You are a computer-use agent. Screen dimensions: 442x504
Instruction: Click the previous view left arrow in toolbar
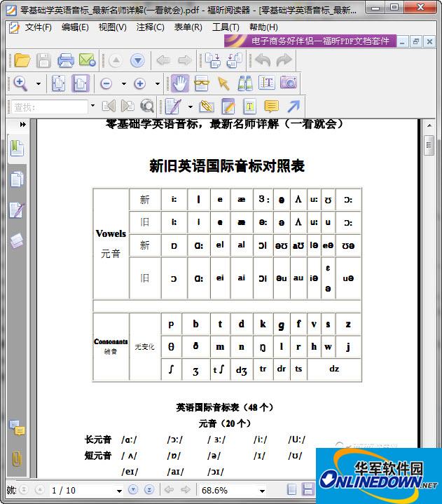tap(163, 60)
